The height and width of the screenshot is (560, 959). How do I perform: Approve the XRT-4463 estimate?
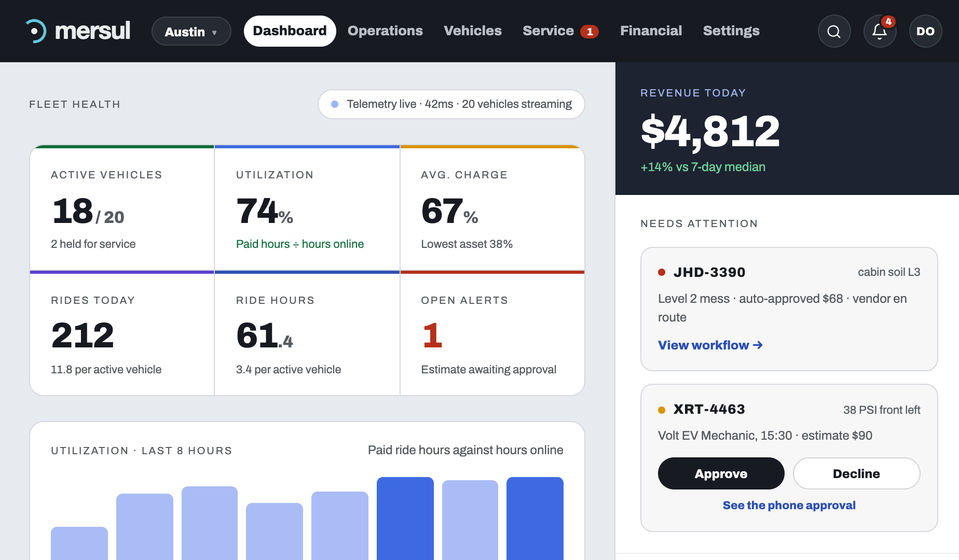click(721, 473)
